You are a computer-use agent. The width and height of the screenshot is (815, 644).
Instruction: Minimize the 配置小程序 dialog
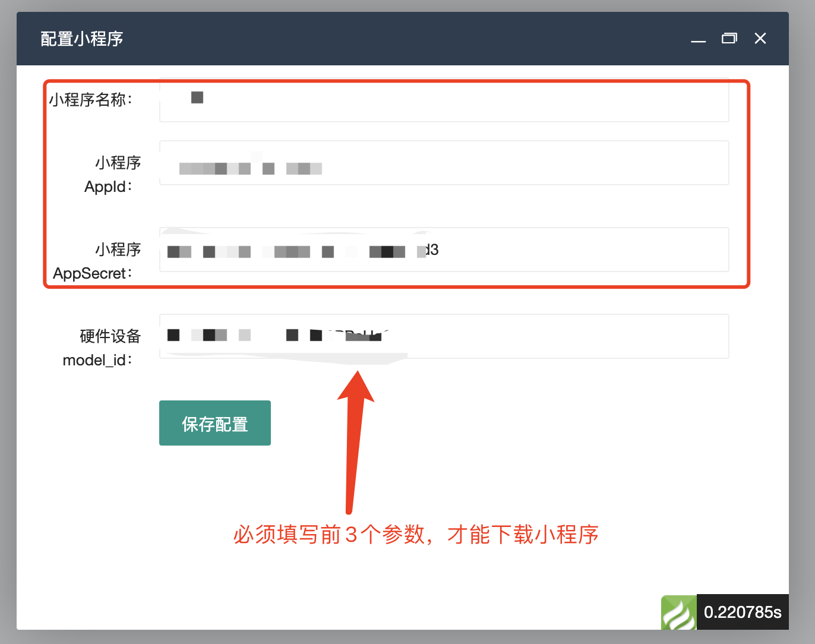699,39
